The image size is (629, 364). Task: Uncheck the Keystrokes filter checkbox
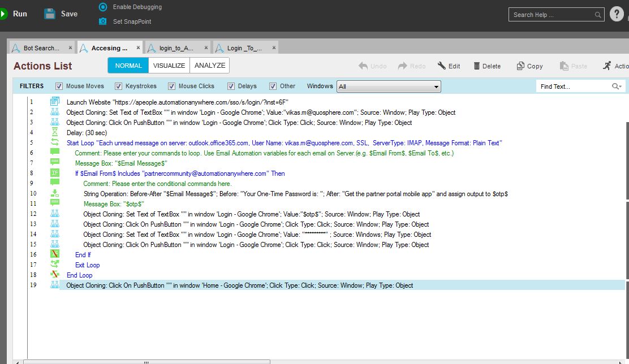[118, 86]
